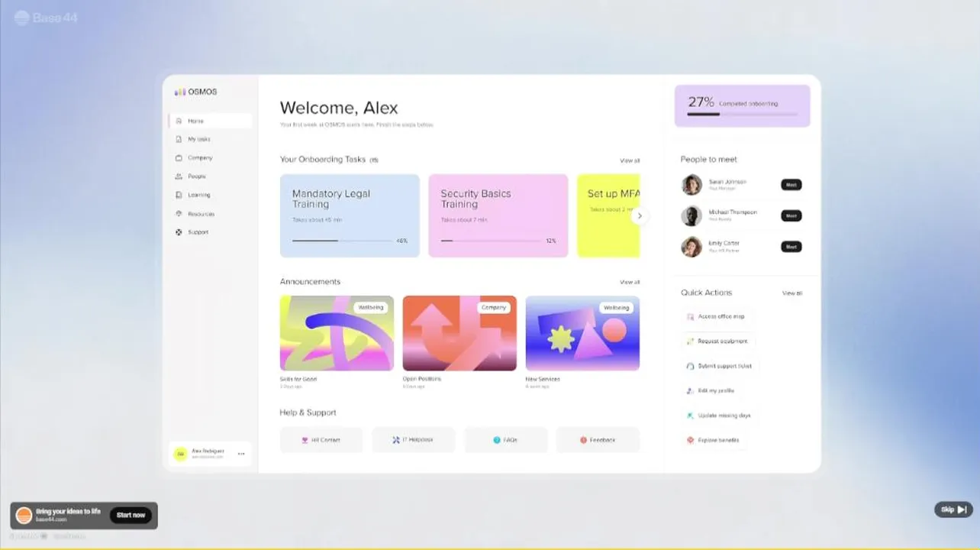Click the IT Helpdesk tools icon

tap(396, 440)
